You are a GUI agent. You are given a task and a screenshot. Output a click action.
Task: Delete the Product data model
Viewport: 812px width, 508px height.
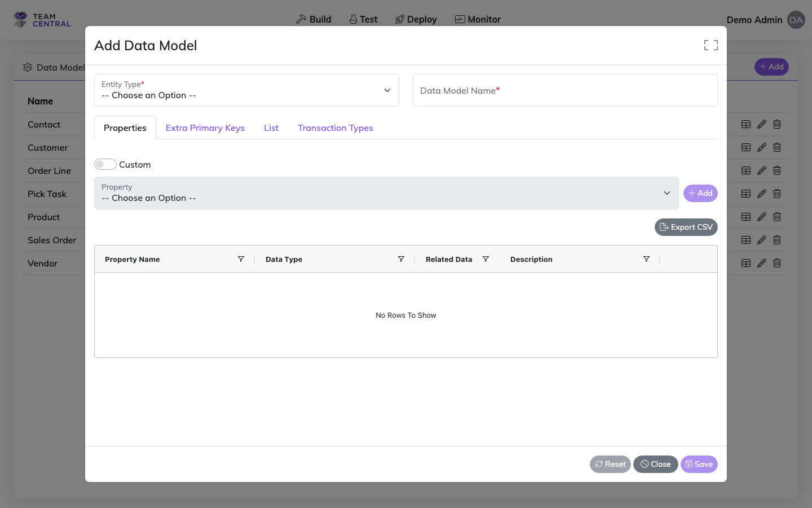point(777,217)
